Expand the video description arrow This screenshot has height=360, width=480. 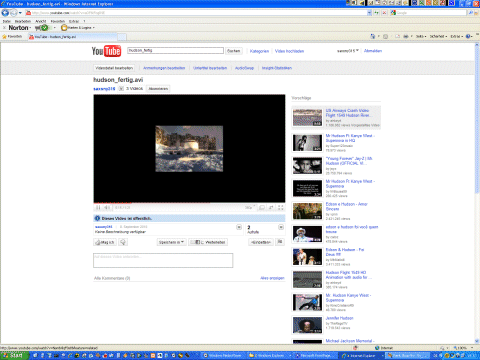click(239, 227)
